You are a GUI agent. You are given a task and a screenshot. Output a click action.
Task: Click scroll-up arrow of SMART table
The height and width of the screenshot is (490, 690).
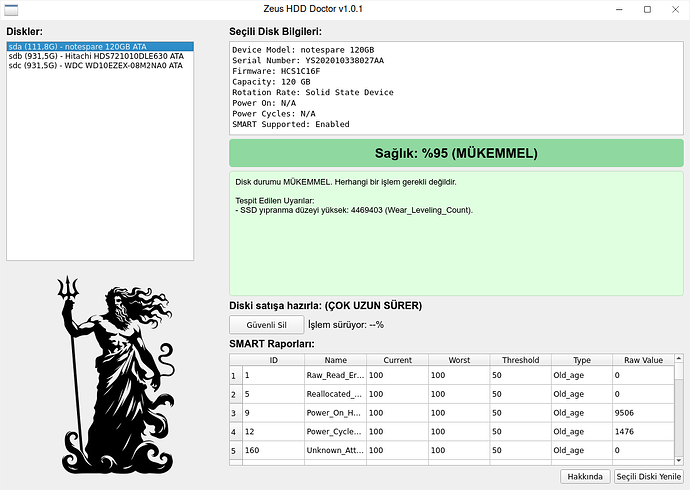(x=679, y=358)
